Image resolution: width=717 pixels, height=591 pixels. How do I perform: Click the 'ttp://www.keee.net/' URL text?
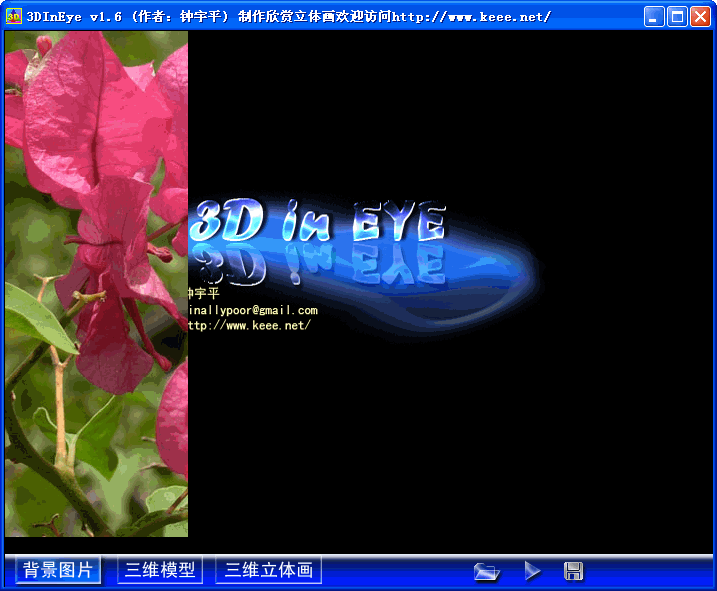250,325
